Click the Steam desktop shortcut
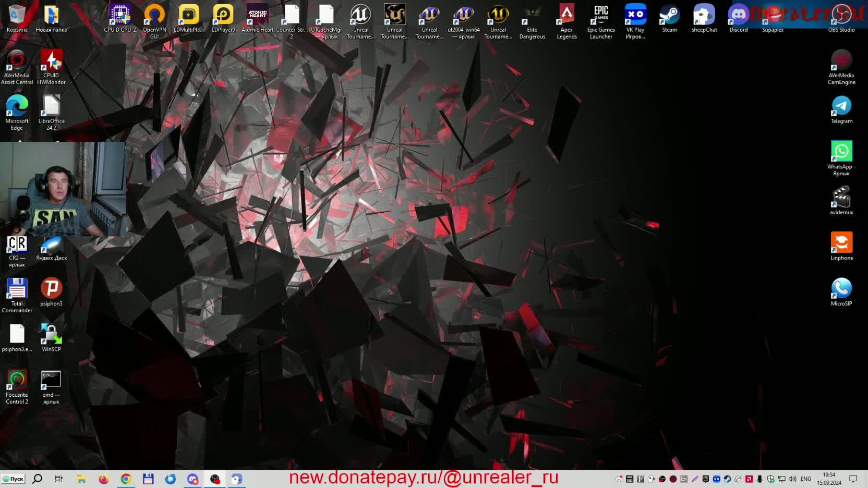The height and width of the screenshot is (488, 868). click(670, 19)
